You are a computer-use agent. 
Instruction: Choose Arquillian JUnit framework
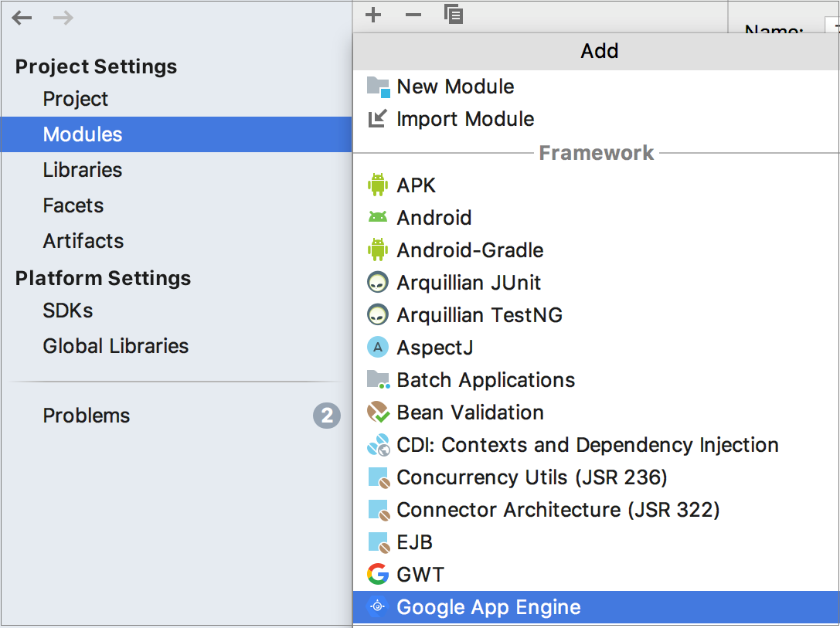click(468, 283)
